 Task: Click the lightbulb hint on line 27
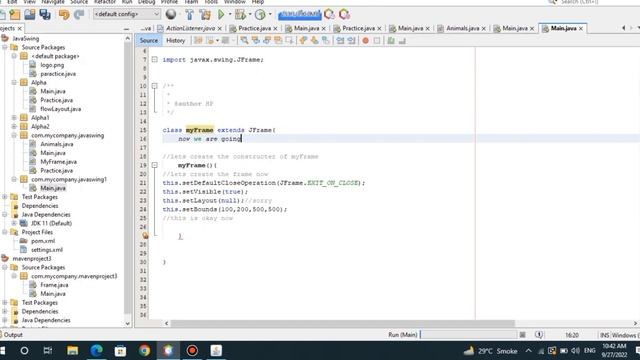[x=145, y=236]
